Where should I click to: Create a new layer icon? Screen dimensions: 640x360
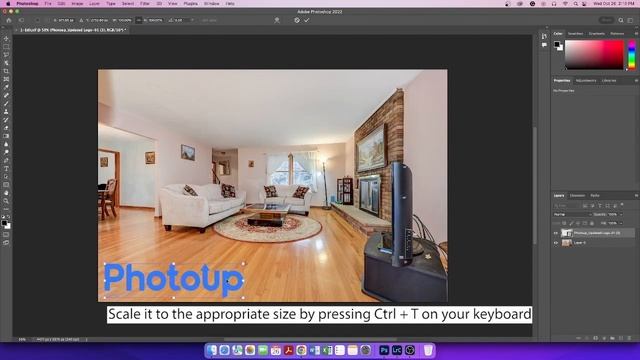click(x=621, y=338)
